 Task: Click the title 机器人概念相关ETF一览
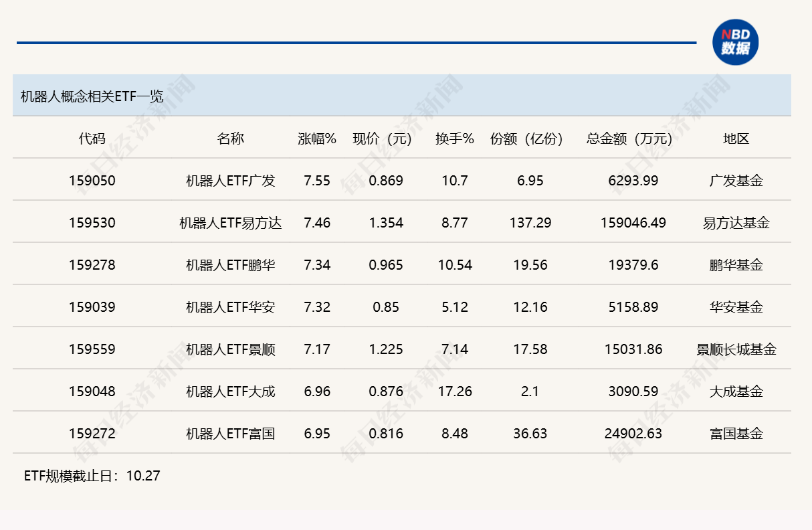pos(92,96)
